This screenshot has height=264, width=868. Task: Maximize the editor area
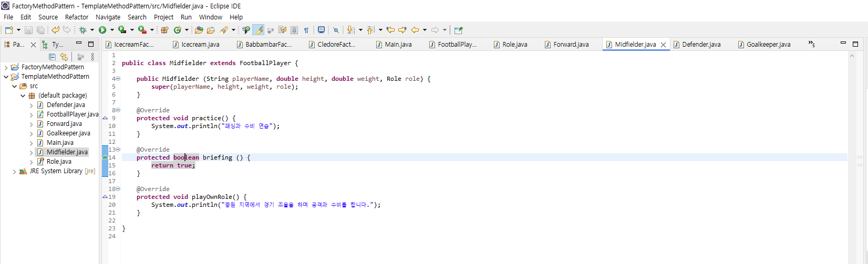tap(855, 44)
